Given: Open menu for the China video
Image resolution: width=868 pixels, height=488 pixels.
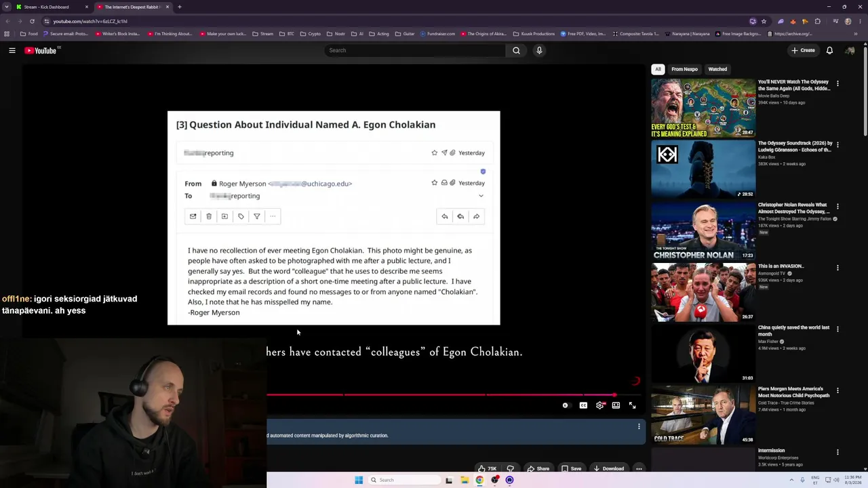Looking at the screenshot, I should click(x=837, y=329).
